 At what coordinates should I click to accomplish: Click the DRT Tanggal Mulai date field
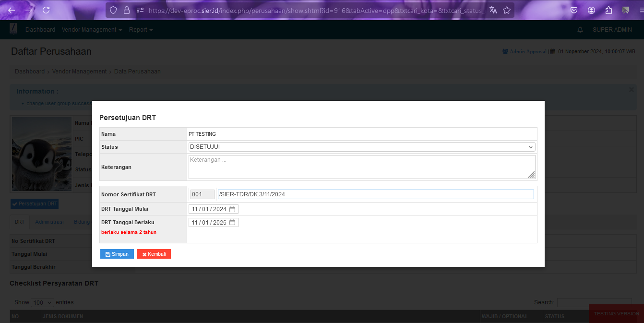[x=214, y=209]
